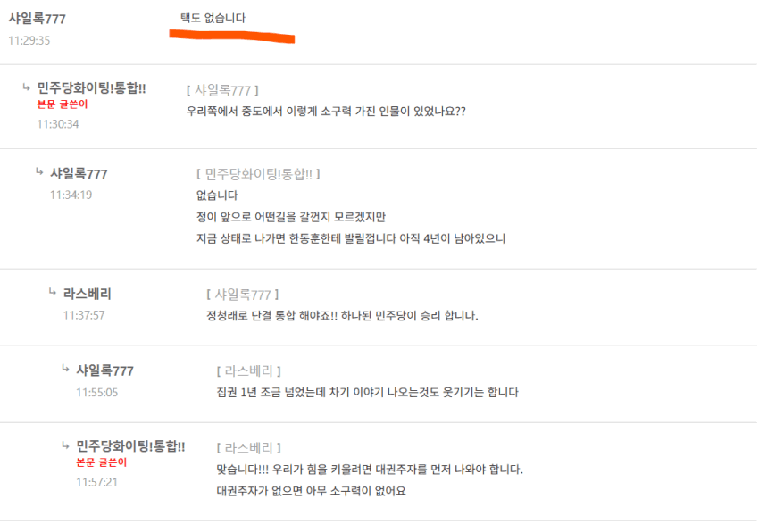Click [ 라스베리 ] mention above 맞습니다!!! comment
Viewport: 759px width, 532px height.
coord(249,448)
